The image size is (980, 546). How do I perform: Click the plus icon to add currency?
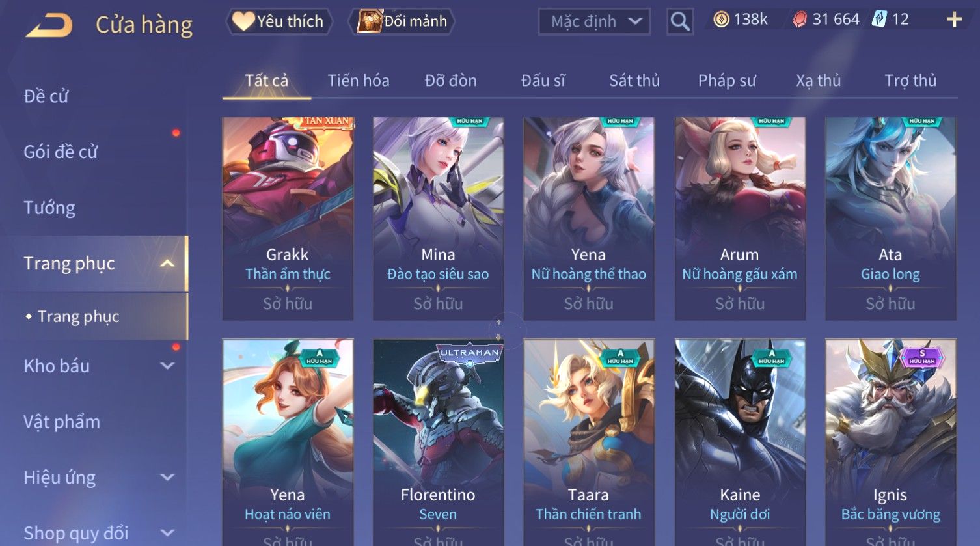pos(954,20)
